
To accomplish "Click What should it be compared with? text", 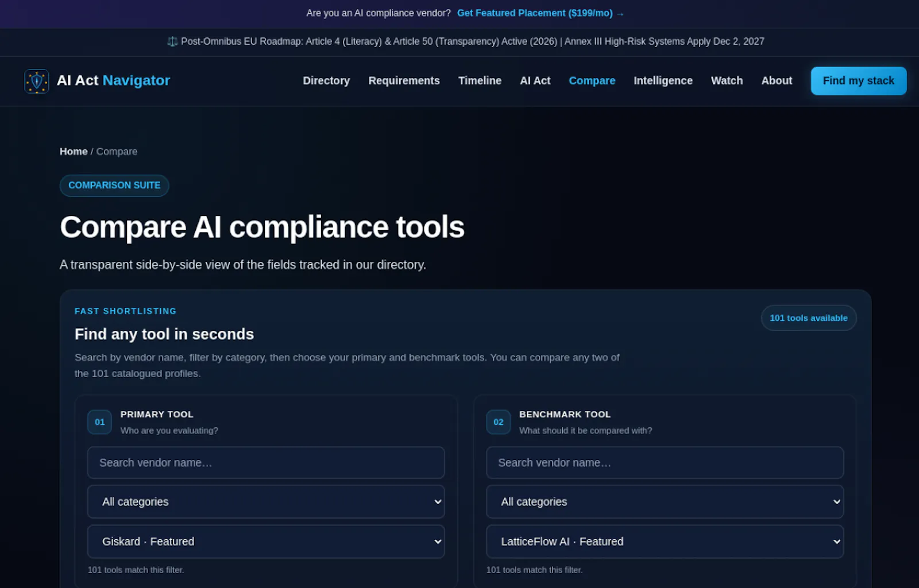I will pos(585,431).
